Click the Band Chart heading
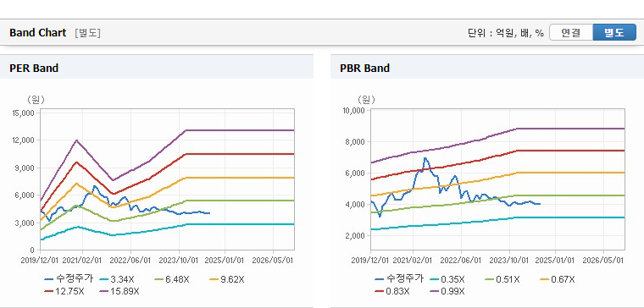644x308 pixels. coord(38,33)
